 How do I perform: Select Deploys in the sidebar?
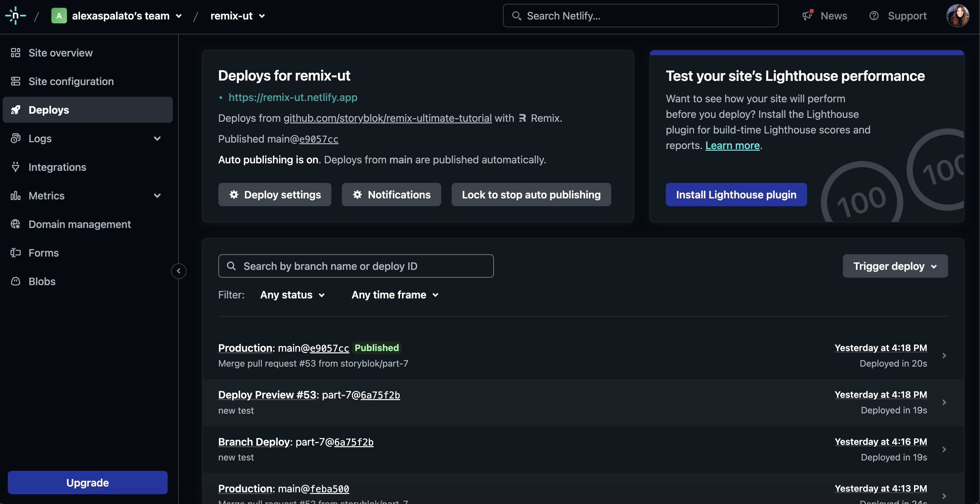(87, 110)
